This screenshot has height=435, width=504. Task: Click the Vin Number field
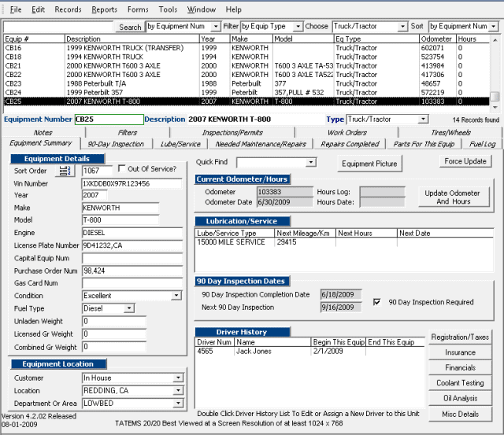(x=132, y=183)
